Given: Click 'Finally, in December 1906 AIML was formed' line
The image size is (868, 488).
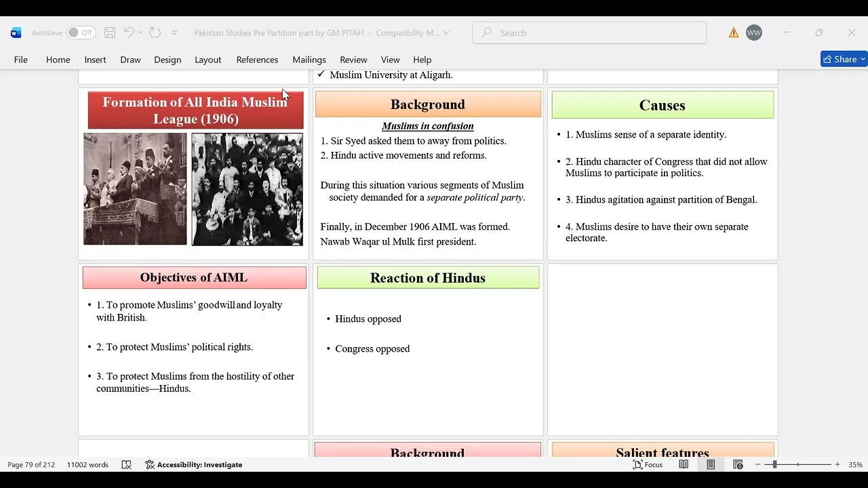Looking at the screenshot, I should pos(415,226).
